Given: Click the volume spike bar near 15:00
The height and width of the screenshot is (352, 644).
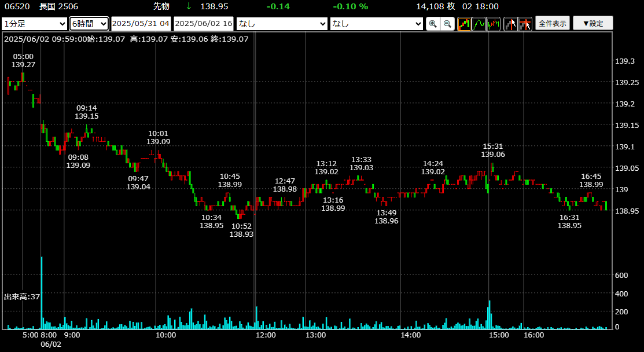Looking at the screenshot, I should click(489, 314).
